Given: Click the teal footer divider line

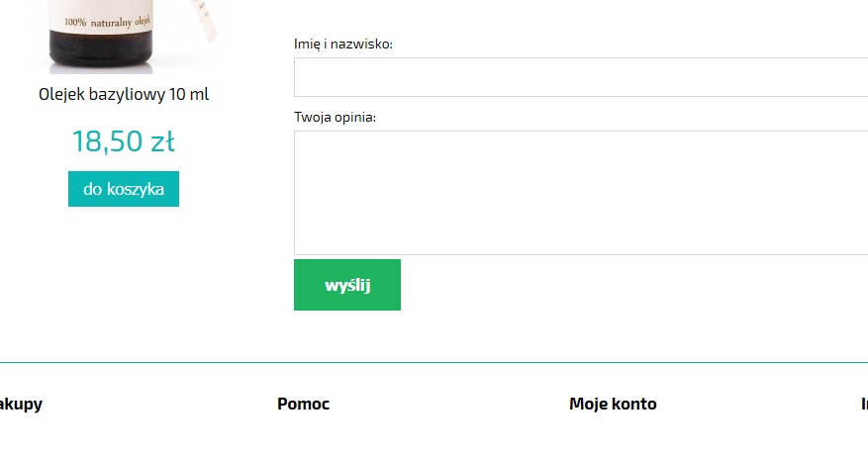Looking at the screenshot, I should 434,363.
